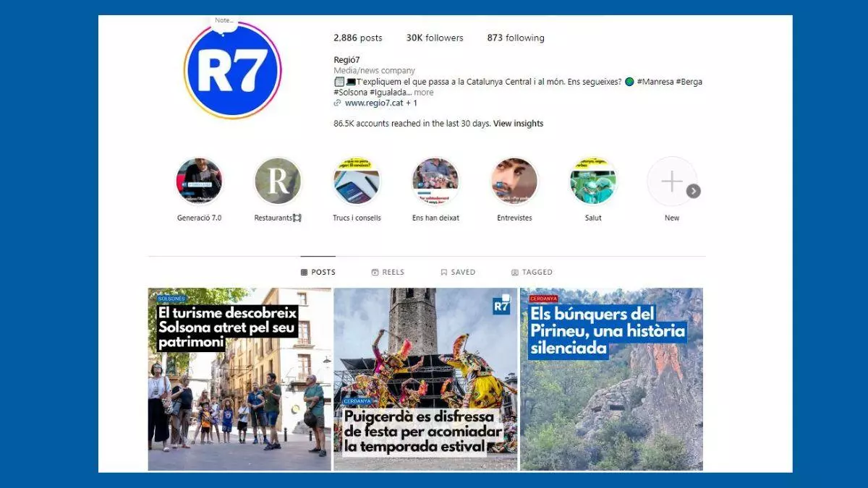Screen dimensions: 868x488
Task: Open the Ens han deixat highlight
Action: pyautogui.click(x=435, y=181)
